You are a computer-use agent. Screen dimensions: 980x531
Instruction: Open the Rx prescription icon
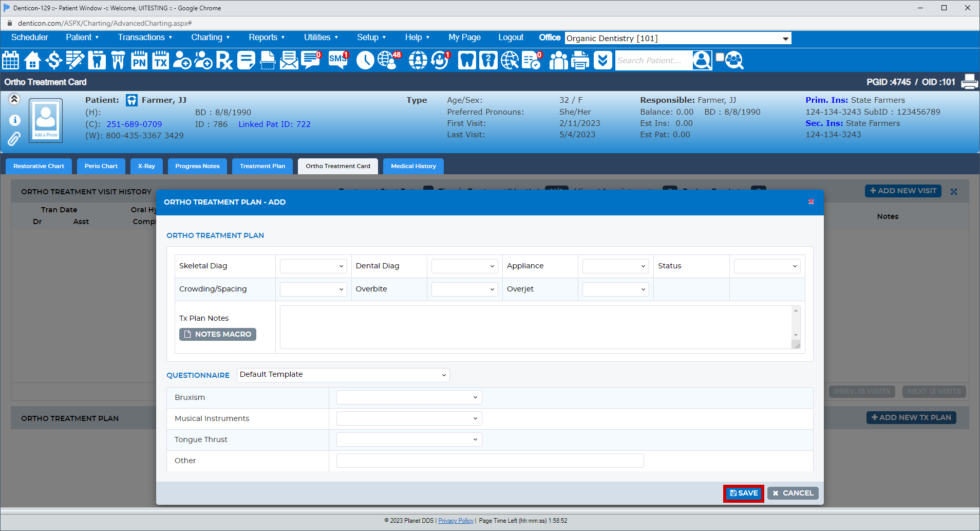(224, 60)
